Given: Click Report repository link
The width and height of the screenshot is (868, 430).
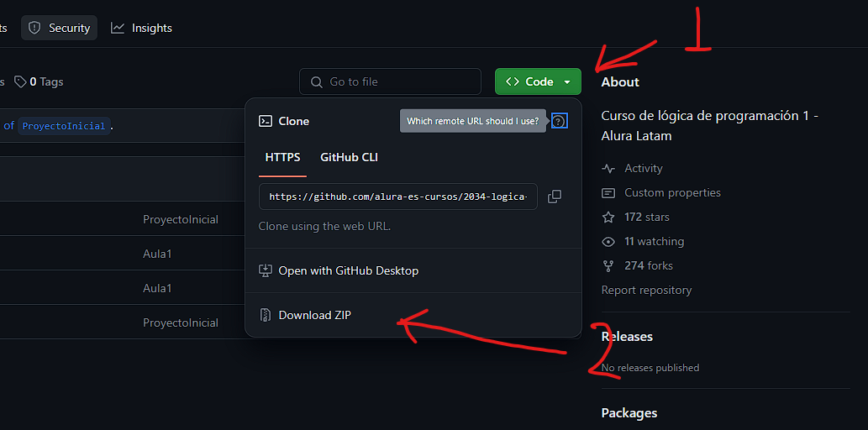Looking at the screenshot, I should pos(646,290).
